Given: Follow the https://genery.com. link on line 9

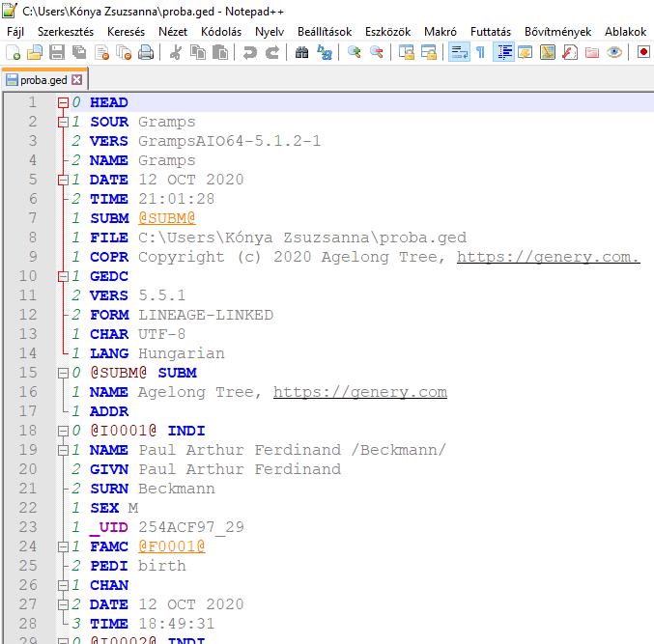Looking at the screenshot, I should coord(549,257).
